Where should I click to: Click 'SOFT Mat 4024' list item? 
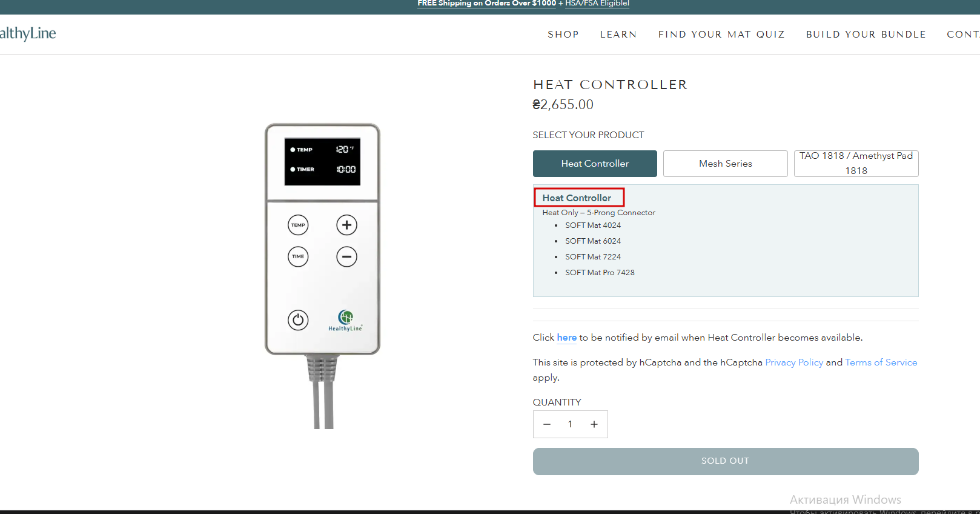[593, 225]
